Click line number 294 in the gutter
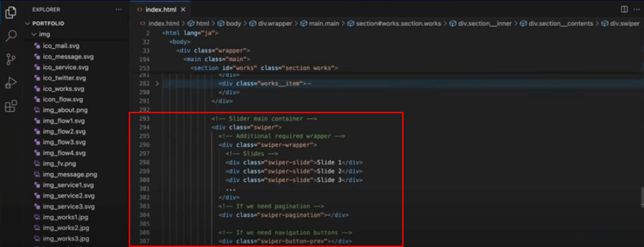 click(x=145, y=128)
